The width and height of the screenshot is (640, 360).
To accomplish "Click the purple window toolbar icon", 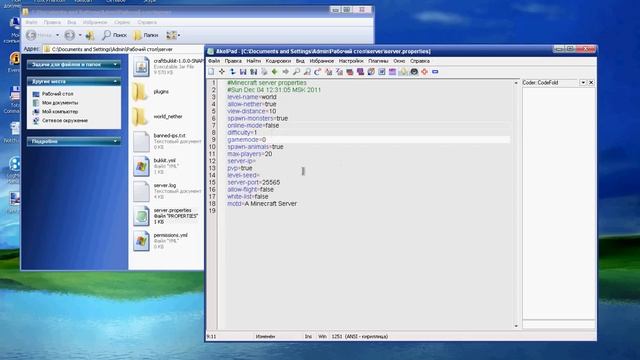I will [x=392, y=71].
